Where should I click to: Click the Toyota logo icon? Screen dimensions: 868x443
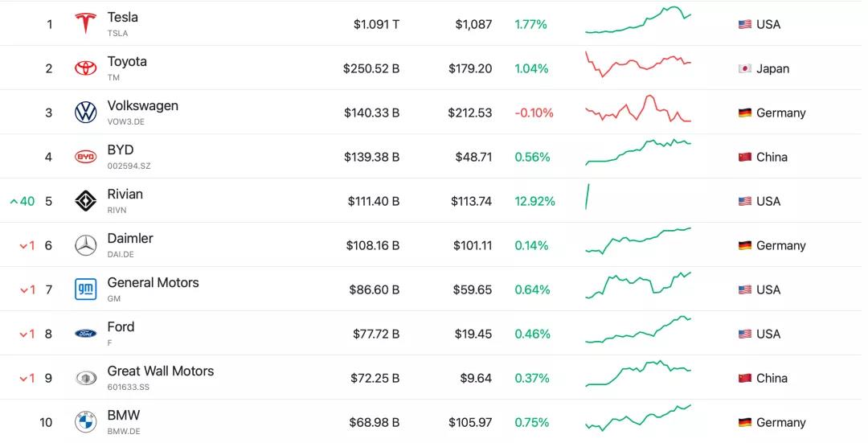(x=85, y=68)
